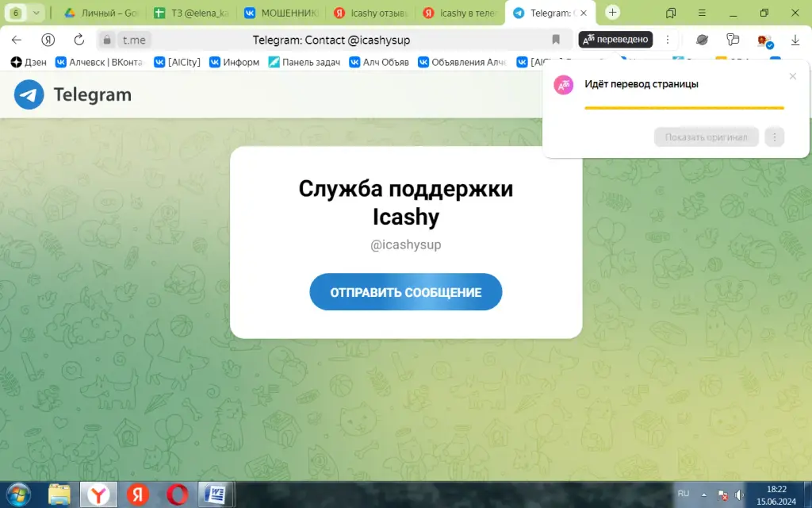Open the 'Панель задач' bookmark
This screenshot has width=812, height=508.
304,62
